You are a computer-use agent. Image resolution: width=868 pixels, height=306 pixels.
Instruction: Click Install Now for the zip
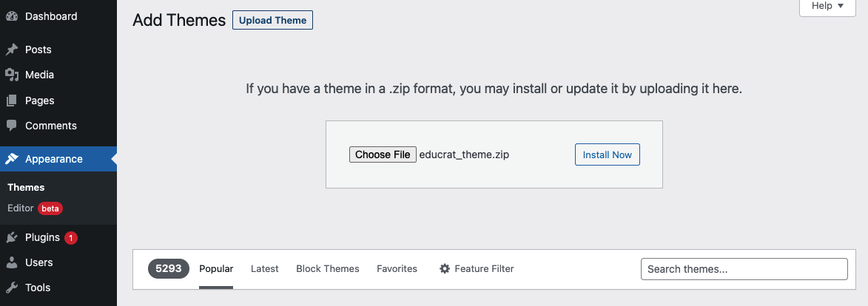(x=608, y=155)
